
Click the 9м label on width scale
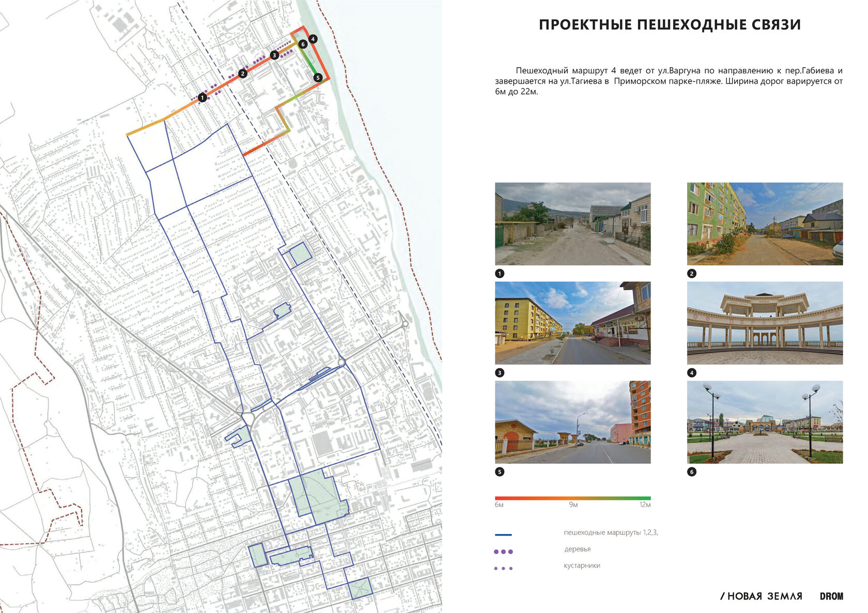(x=573, y=505)
